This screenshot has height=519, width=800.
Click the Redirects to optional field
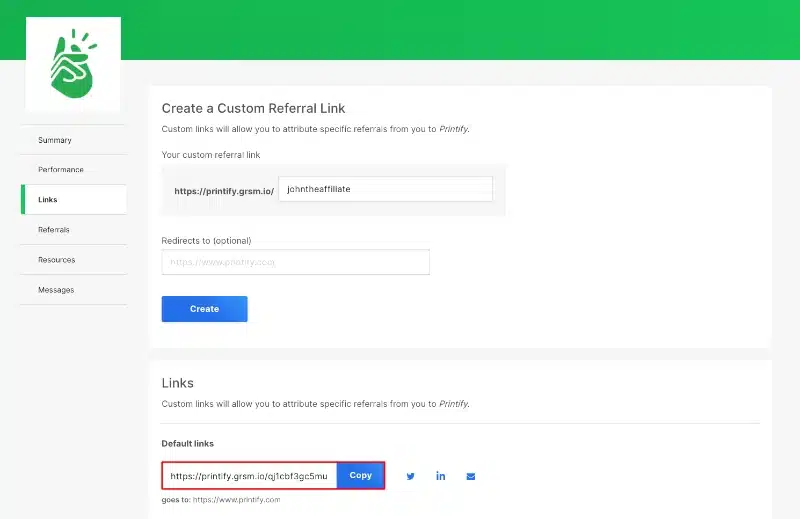pos(295,262)
